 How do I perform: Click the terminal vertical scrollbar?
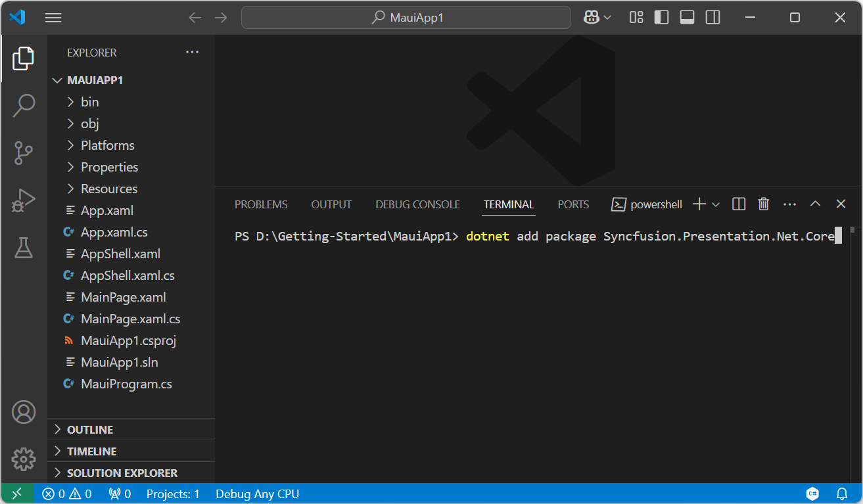coord(852,230)
